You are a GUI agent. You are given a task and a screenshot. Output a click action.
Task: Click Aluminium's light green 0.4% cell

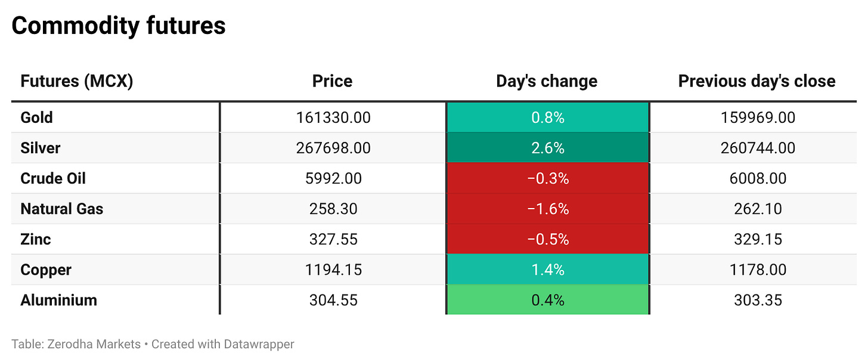point(547,300)
